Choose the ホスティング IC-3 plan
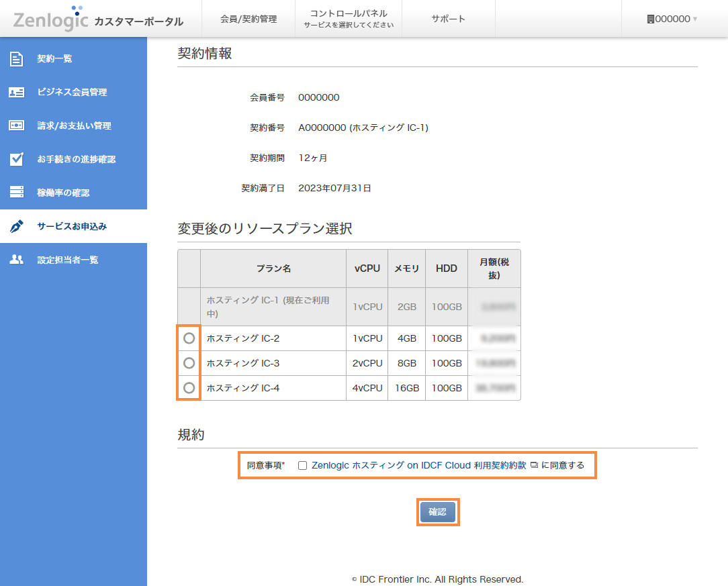 pyautogui.click(x=189, y=363)
